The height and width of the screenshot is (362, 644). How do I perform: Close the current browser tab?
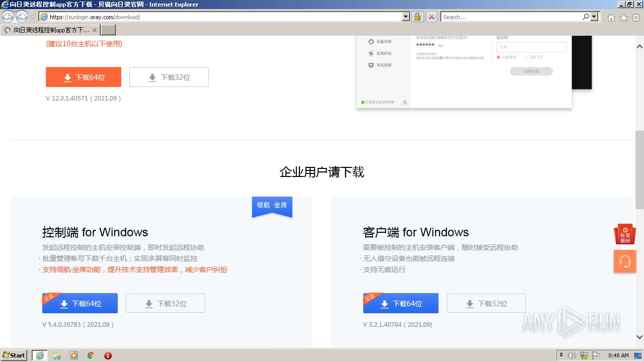(95, 30)
